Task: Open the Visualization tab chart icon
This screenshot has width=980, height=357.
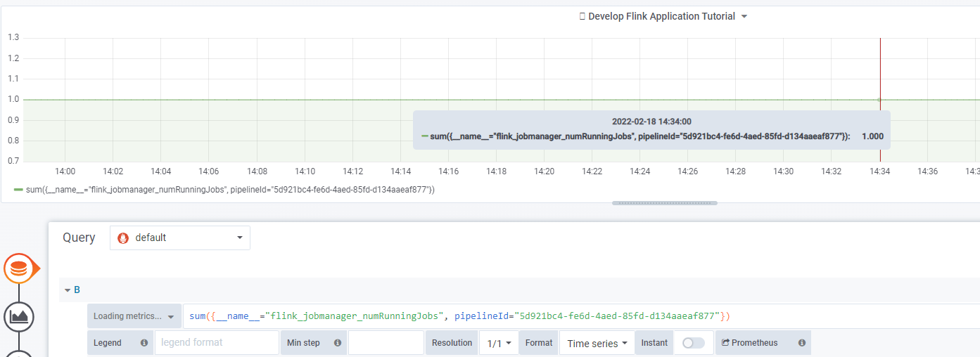Action: coord(19,317)
